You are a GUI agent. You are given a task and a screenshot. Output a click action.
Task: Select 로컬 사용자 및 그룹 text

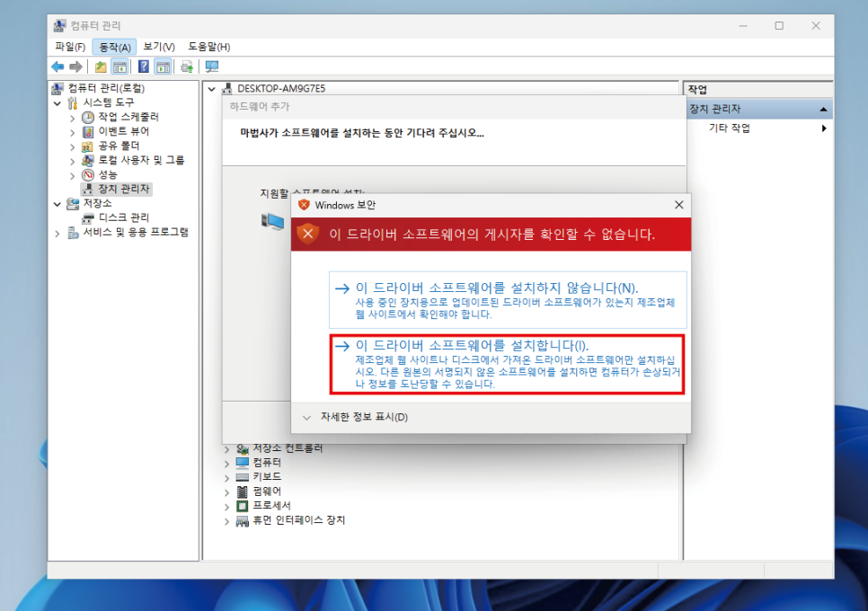[x=141, y=161]
